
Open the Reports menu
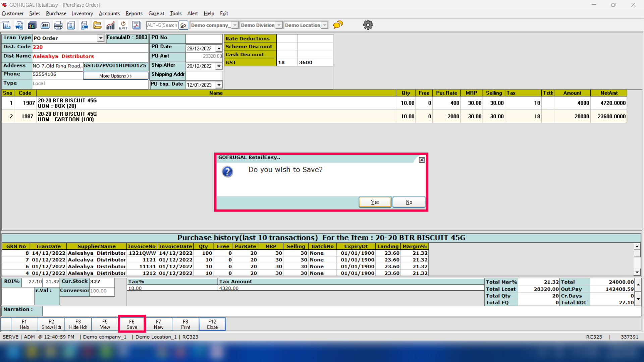point(134,13)
